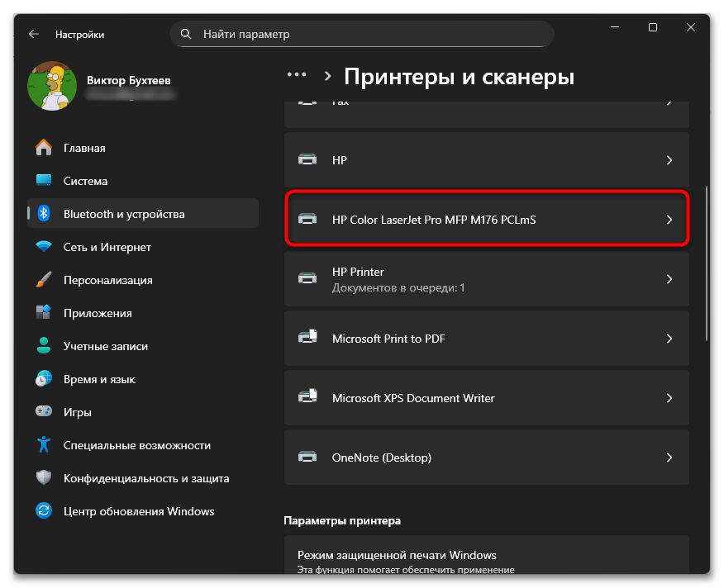724x588 pixels.
Task: Open Приложения settings
Action: [143, 312]
